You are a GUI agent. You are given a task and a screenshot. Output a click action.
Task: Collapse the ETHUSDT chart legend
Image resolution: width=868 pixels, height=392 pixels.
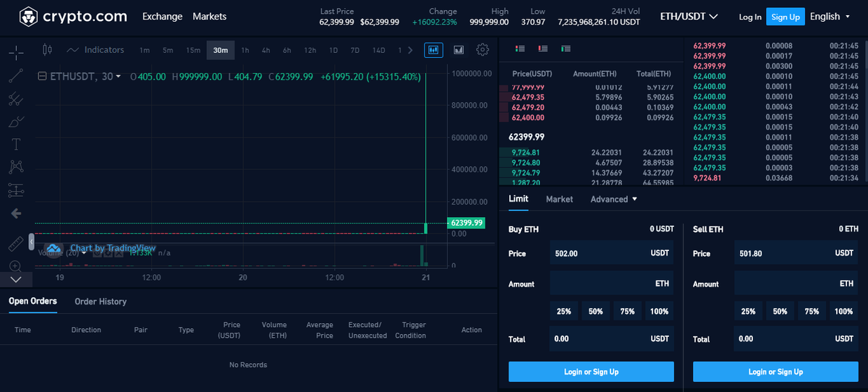[42, 76]
